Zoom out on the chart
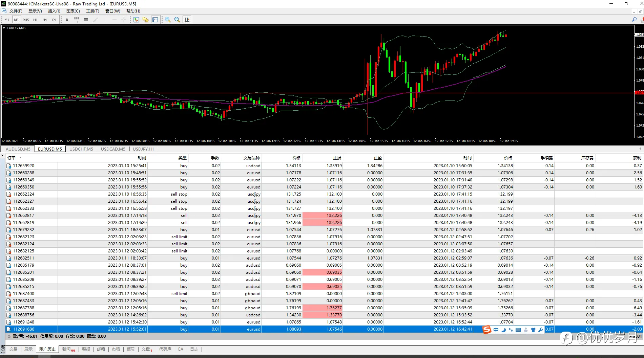 (x=177, y=20)
